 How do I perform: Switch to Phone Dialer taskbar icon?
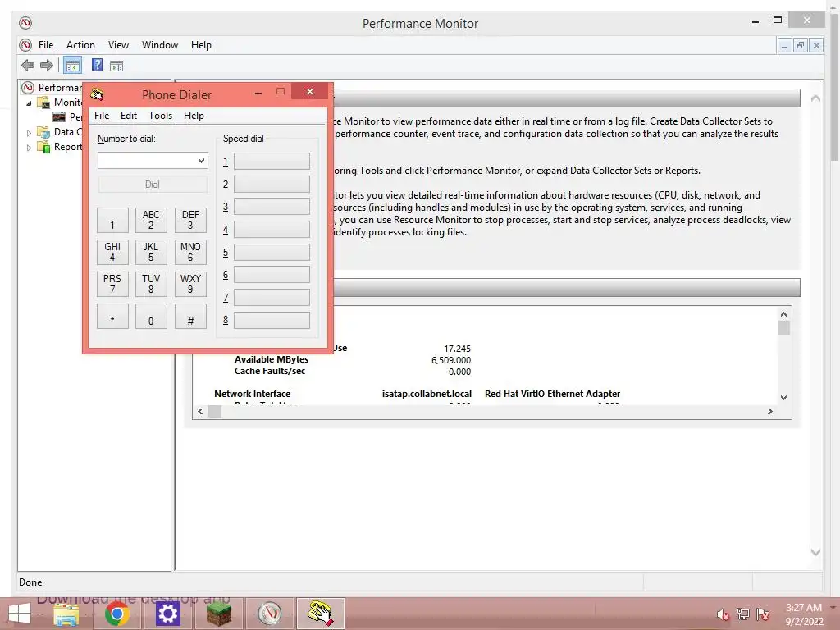[x=321, y=614]
